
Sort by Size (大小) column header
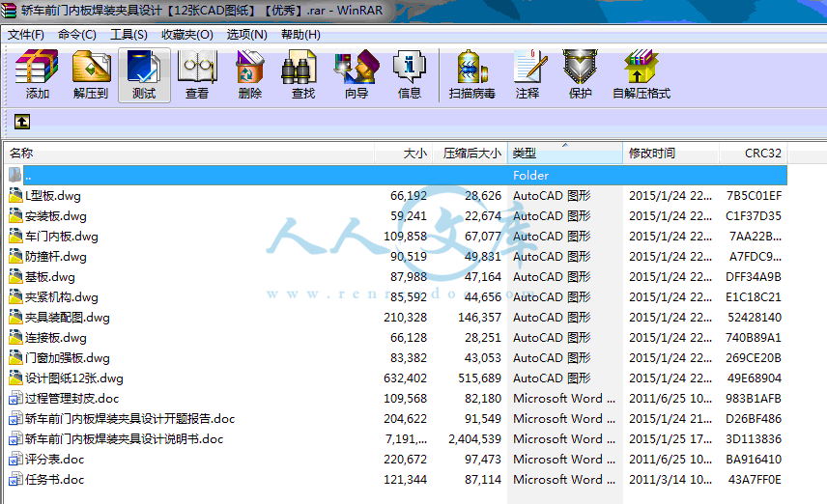point(404,153)
